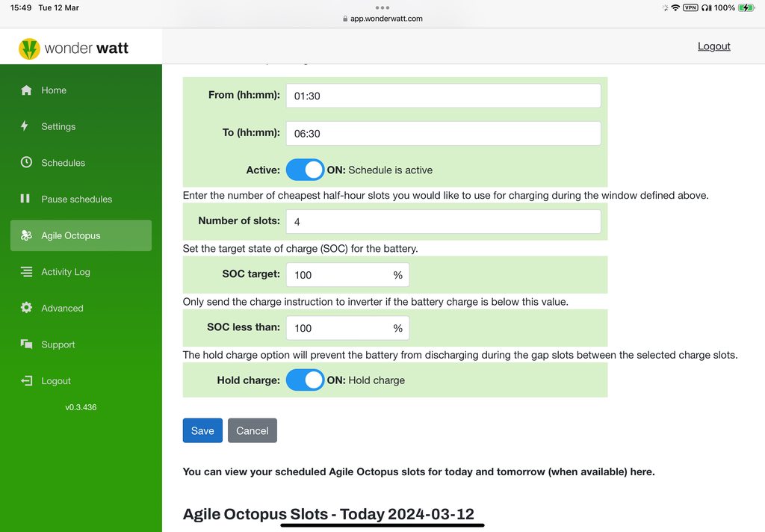The image size is (765, 532).
Task: Click the Advanced gear icon
Action: pyautogui.click(x=26, y=308)
